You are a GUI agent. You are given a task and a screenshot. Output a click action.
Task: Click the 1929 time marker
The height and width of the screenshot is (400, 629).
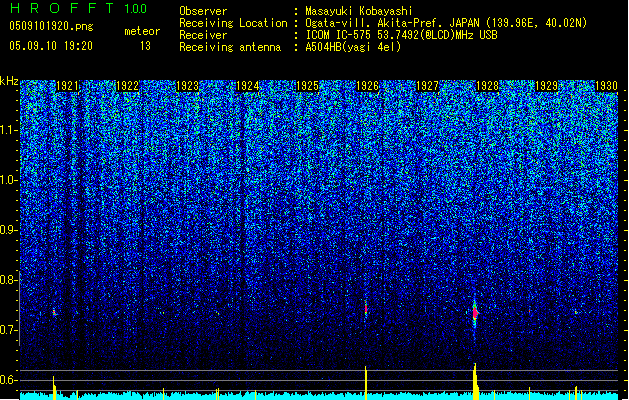547,86
